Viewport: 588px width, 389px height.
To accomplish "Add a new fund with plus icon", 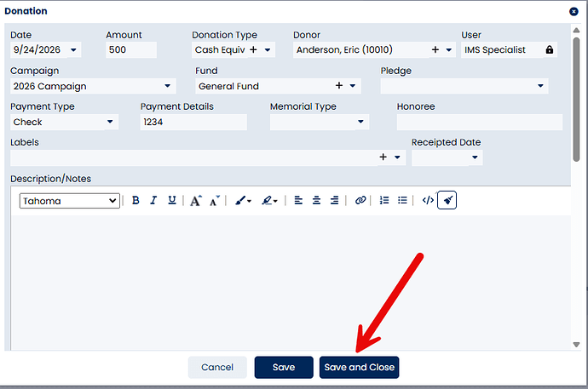I will [x=339, y=86].
